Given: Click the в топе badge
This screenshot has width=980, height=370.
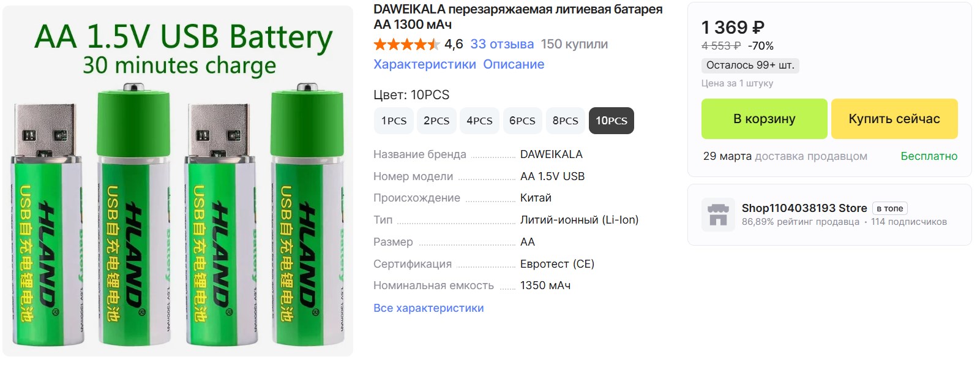Looking at the screenshot, I should coord(890,208).
